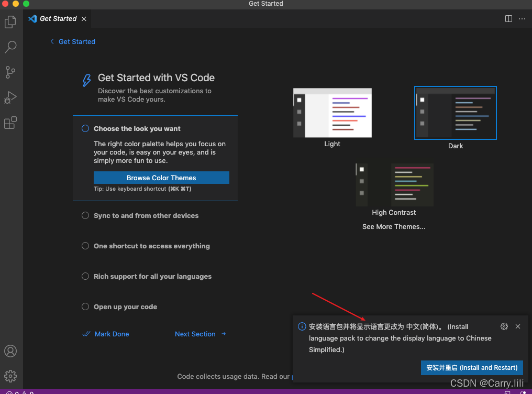Image resolution: width=532 pixels, height=394 pixels.
Task: Open the See More Themes link
Action: (394, 227)
